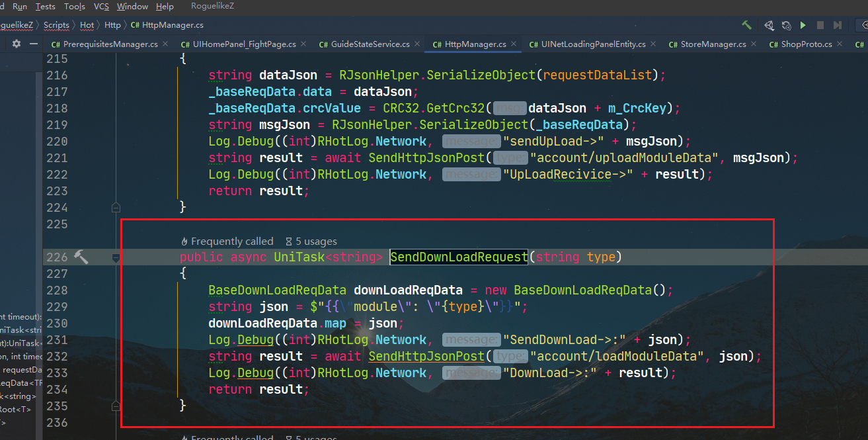868x440 pixels.
Task: Click the skip-forward icon next to Stop
Action: click(838, 25)
